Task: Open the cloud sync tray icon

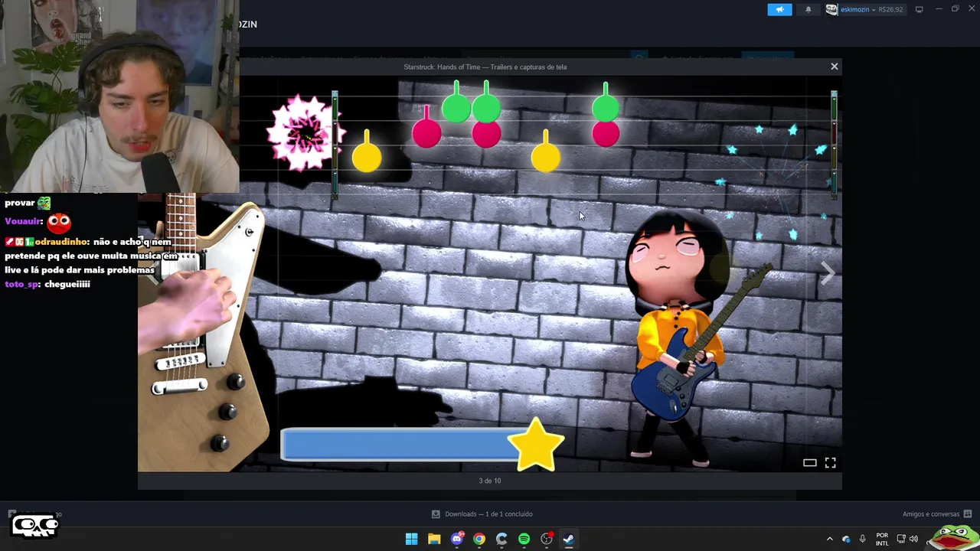Action: coord(846,539)
